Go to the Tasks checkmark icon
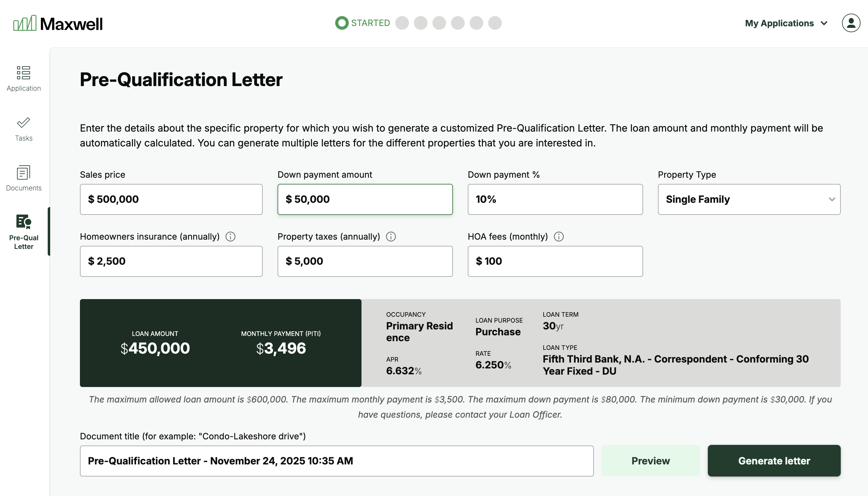 [x=24, y=123]
